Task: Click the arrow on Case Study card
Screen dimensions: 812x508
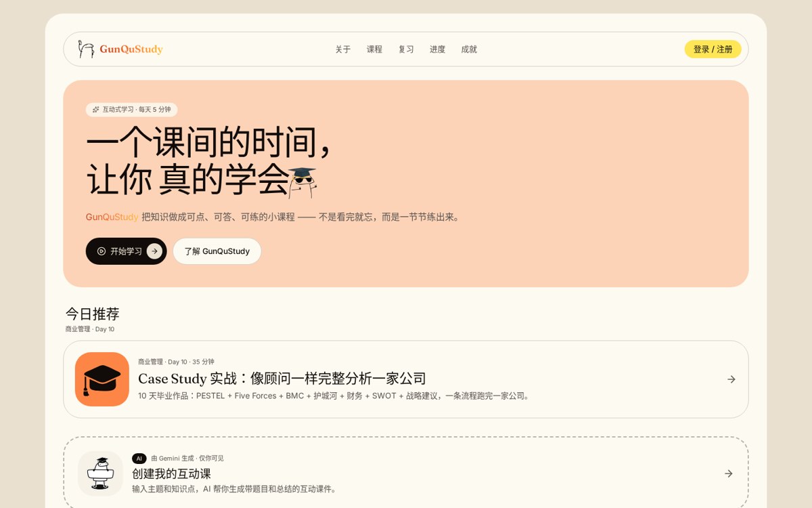Action: point(731,379)
